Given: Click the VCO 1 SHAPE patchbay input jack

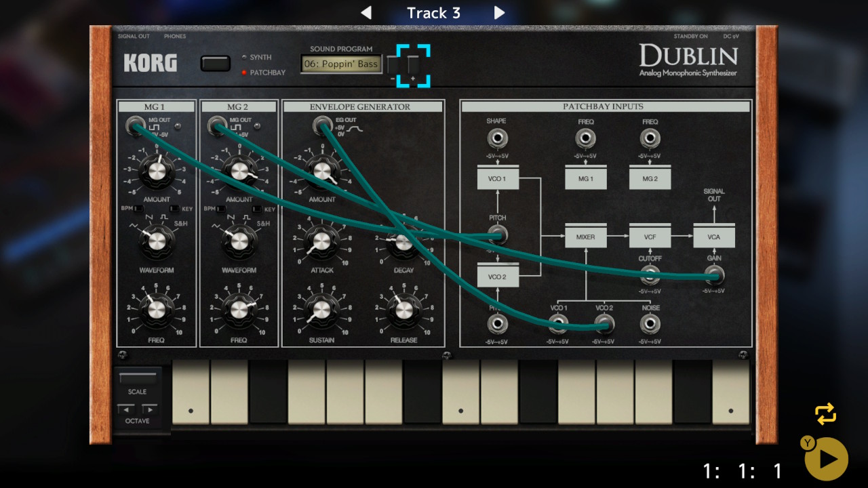Looking at the screenshot, I should tap(497, 138).
